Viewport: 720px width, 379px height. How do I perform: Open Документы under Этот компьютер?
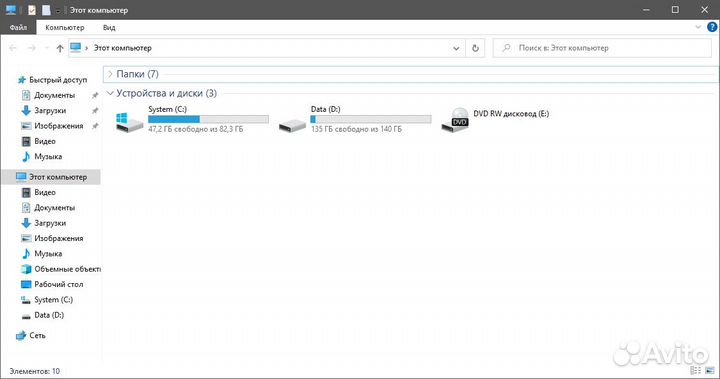[54, 208]
